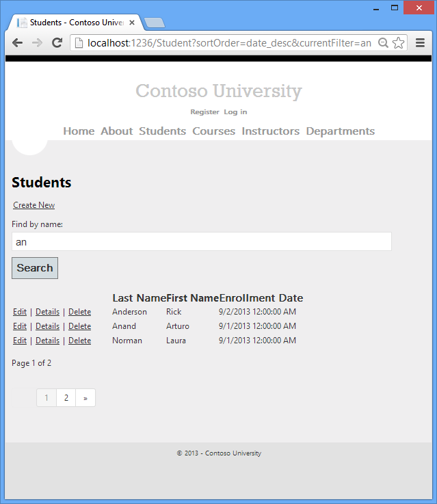Reload the page with the refresh icon
Screen dimensions: 437x504
coord(57,43)
